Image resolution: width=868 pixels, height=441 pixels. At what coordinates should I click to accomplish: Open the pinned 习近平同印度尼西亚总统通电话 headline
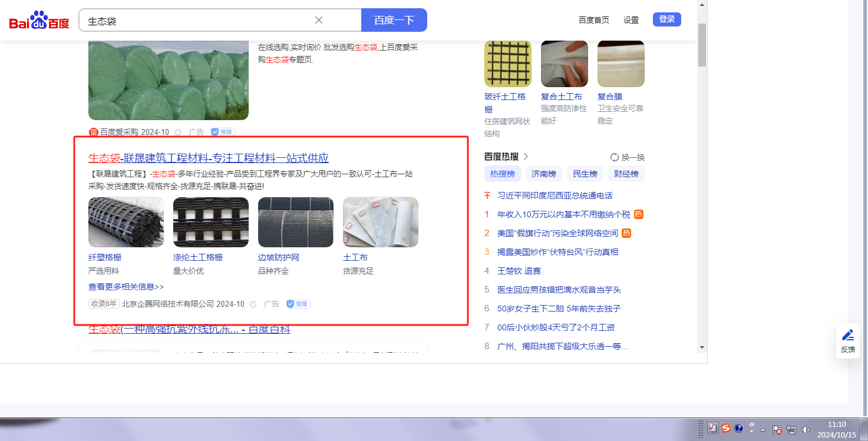tap(555, 195)
